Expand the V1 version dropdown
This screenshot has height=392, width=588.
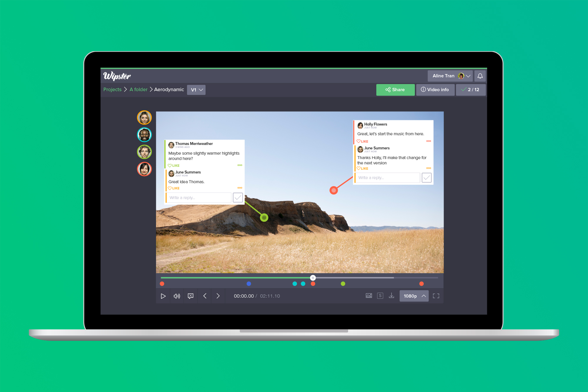196,90
